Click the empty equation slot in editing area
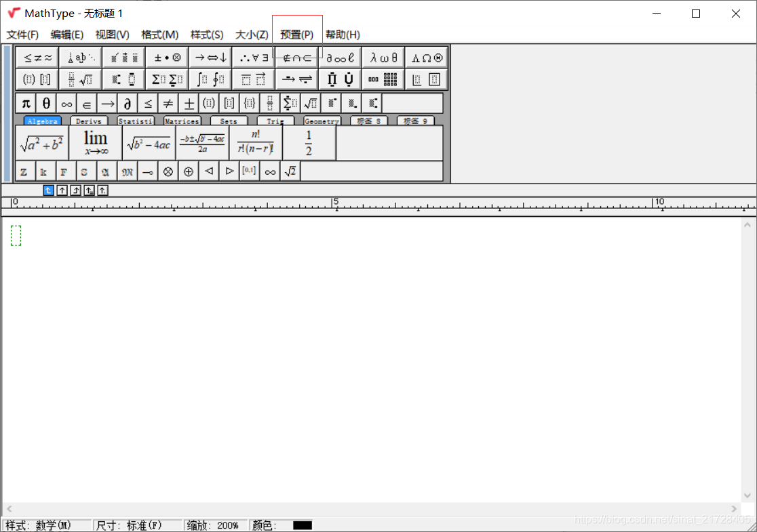Screen dimensions: 757x532 click(x=16, y=235)
